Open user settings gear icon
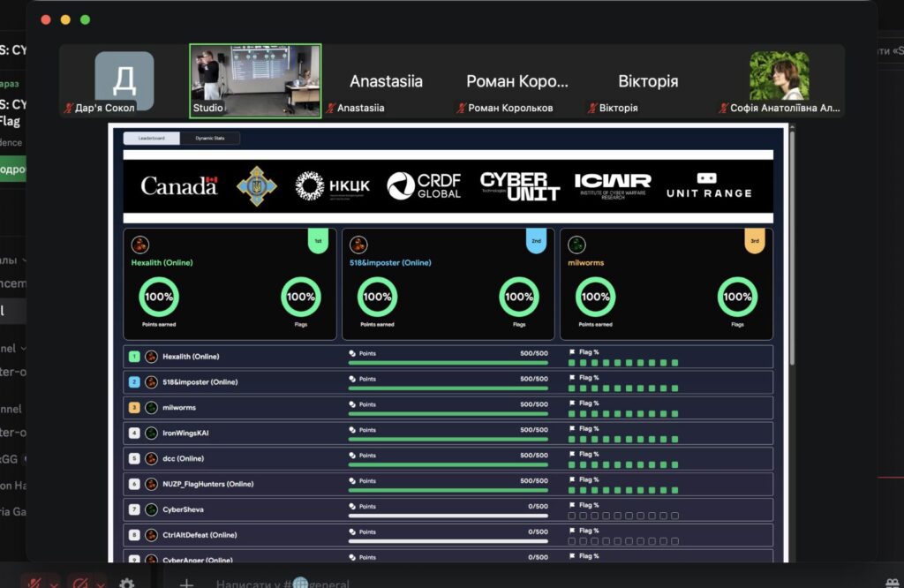This screenshot has height=588, width=904. pos(127,583)
